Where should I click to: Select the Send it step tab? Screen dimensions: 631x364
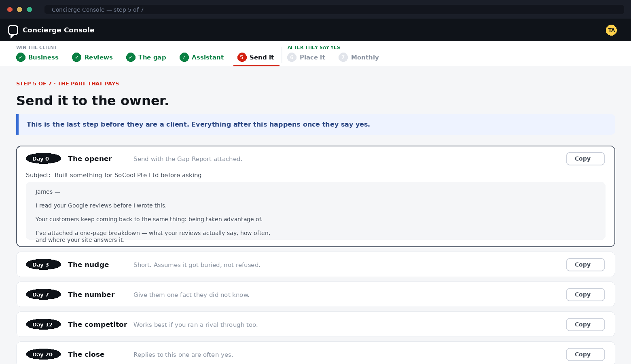(x=256, y=57)
